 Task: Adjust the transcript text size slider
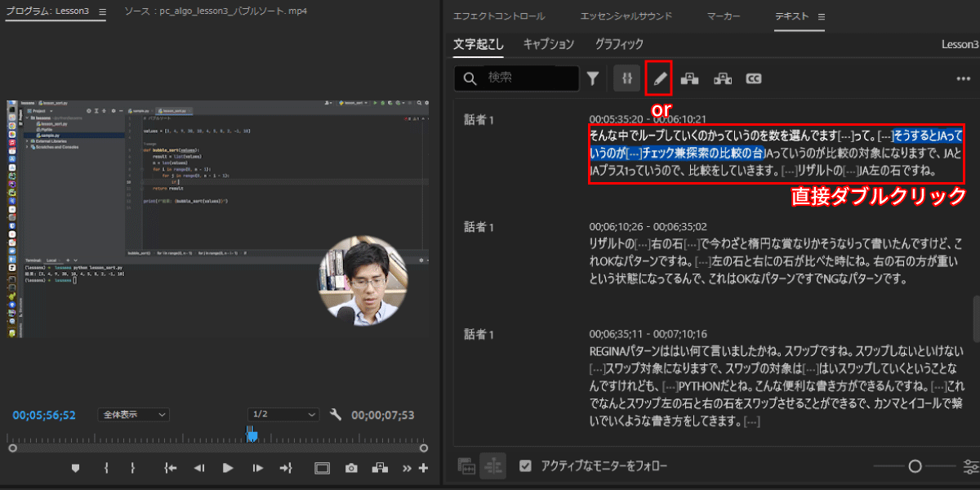[x=915, y=465]
